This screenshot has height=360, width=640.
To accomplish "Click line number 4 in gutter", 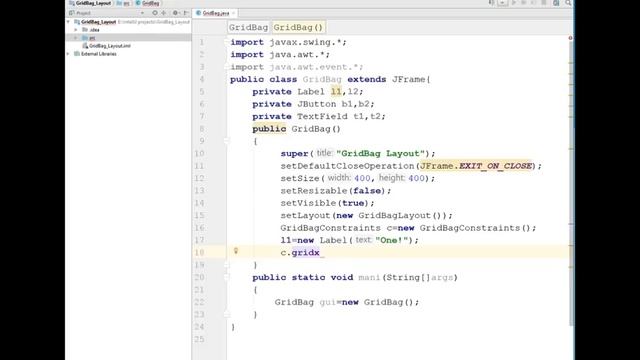I will pyautogui.click(x=202, y=79).
